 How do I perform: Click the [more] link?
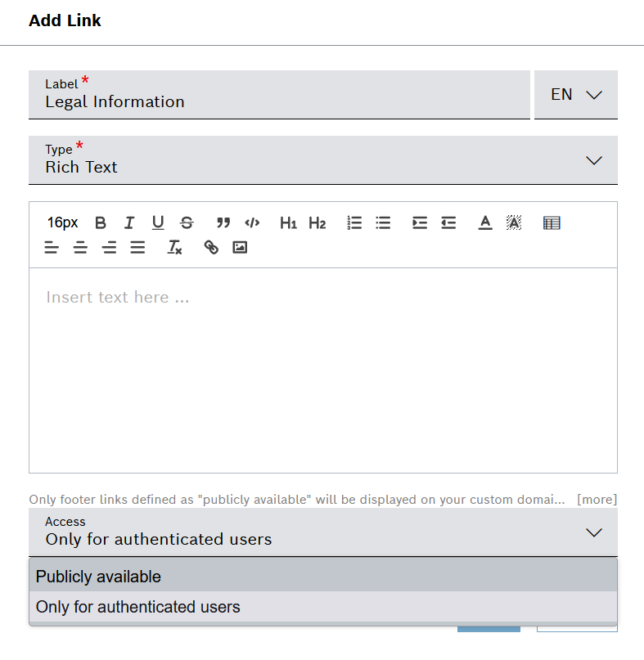pos(597,499)
